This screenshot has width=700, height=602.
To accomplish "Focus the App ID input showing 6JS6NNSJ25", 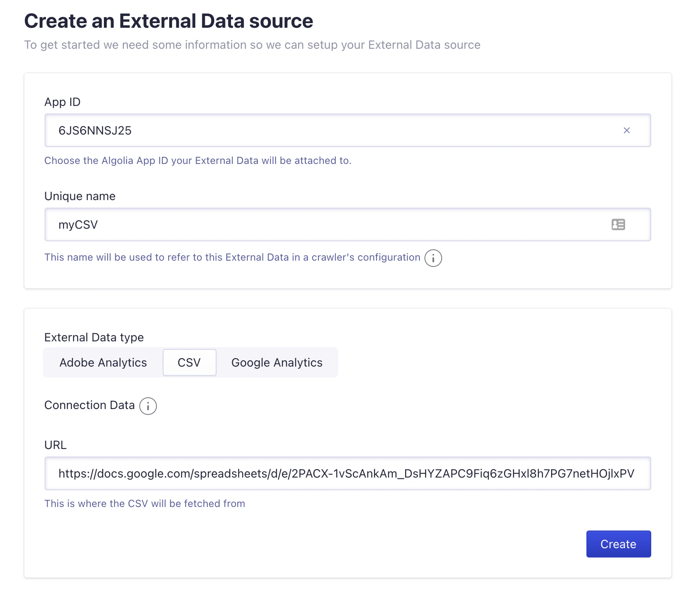I will [x=294, y=130].
